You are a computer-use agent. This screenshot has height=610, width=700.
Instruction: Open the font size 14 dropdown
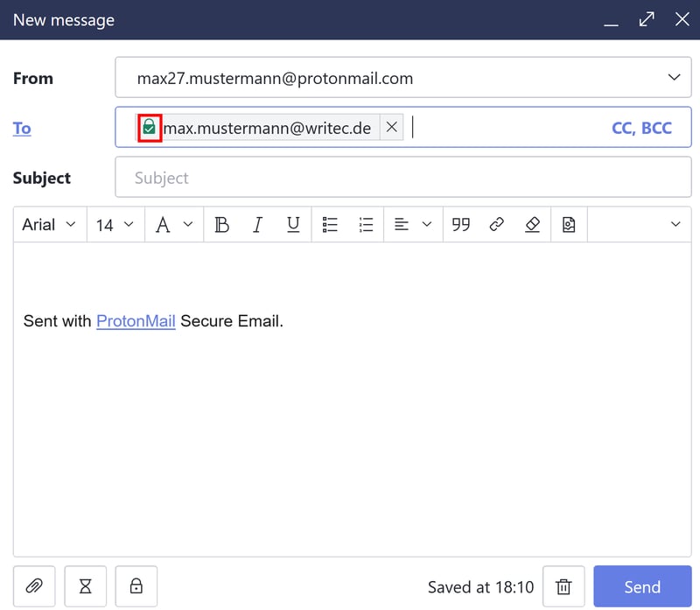[115, 225]
